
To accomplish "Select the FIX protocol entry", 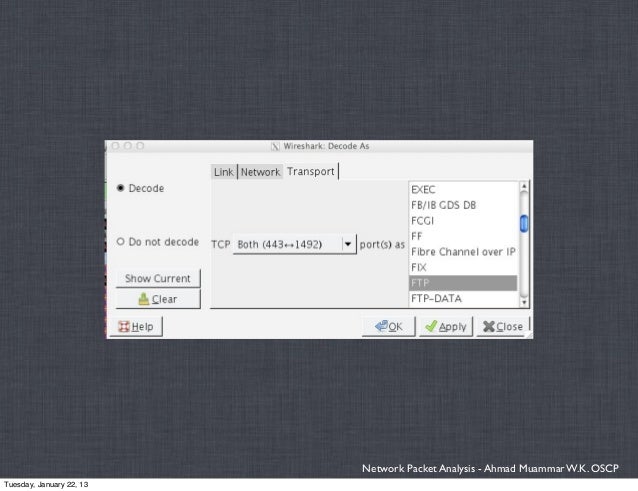I will [x=463, y=267].
